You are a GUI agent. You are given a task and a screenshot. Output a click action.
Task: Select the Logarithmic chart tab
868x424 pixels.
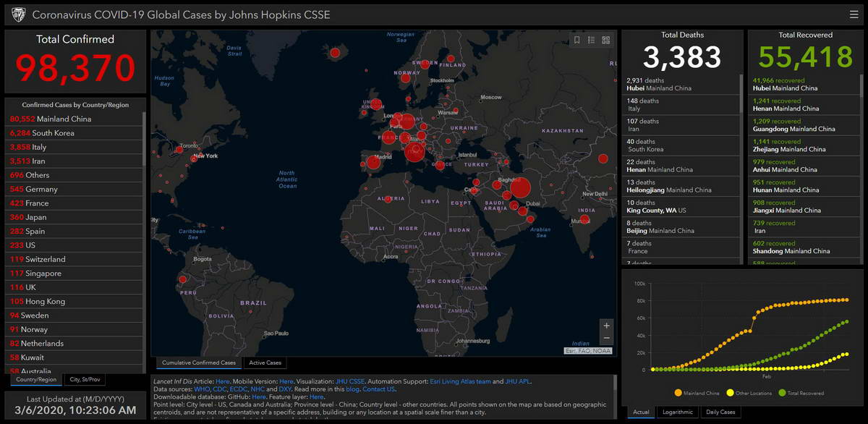click(678, 412)
